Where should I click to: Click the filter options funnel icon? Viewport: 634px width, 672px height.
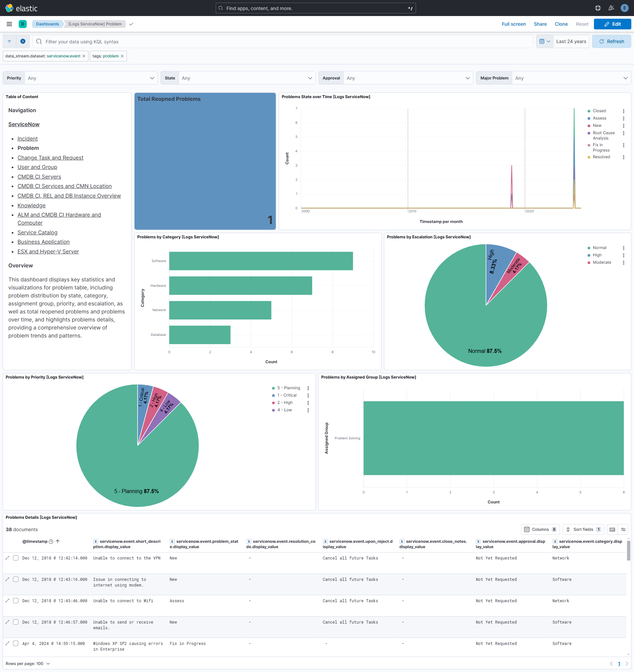9,41
